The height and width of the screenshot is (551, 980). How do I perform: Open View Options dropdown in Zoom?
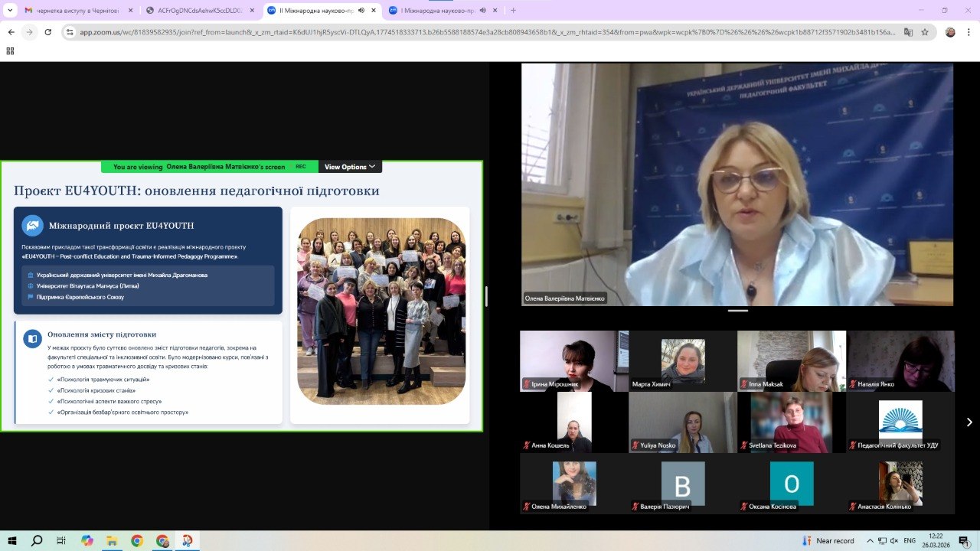tap(350, 167)
